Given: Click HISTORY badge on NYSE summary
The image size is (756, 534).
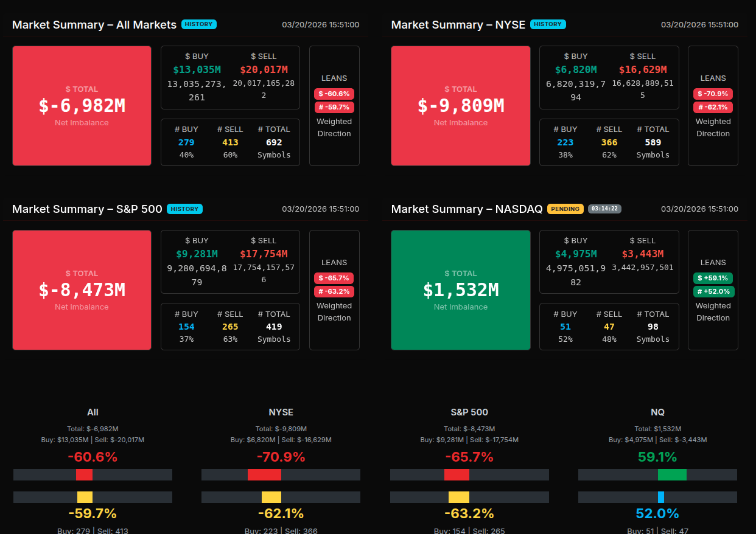Looking at the screenshot, I should pos(548,24).
